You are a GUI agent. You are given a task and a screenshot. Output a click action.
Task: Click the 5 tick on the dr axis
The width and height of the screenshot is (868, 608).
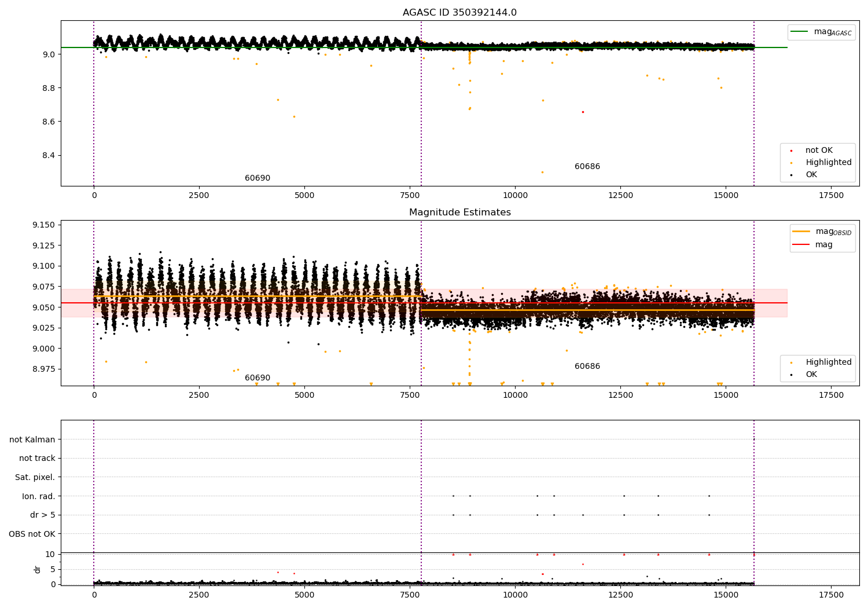click(53, 569)
